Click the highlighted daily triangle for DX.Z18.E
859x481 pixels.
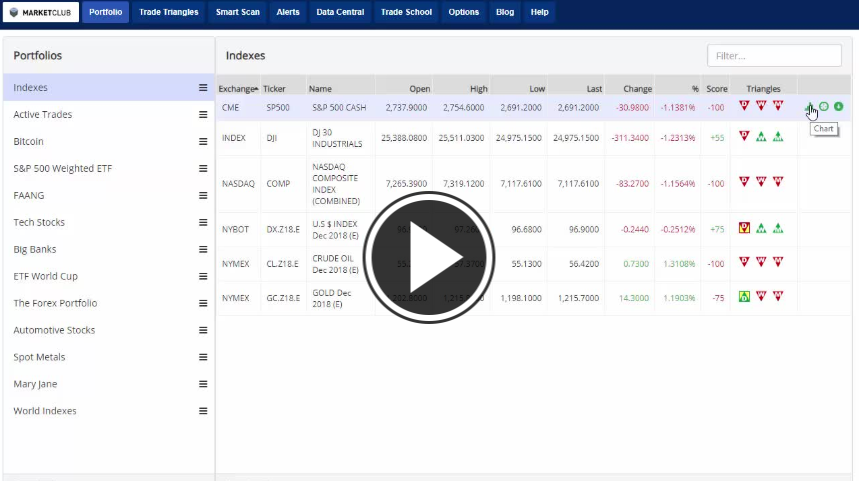pyautogui.click(x=744, y=227)
